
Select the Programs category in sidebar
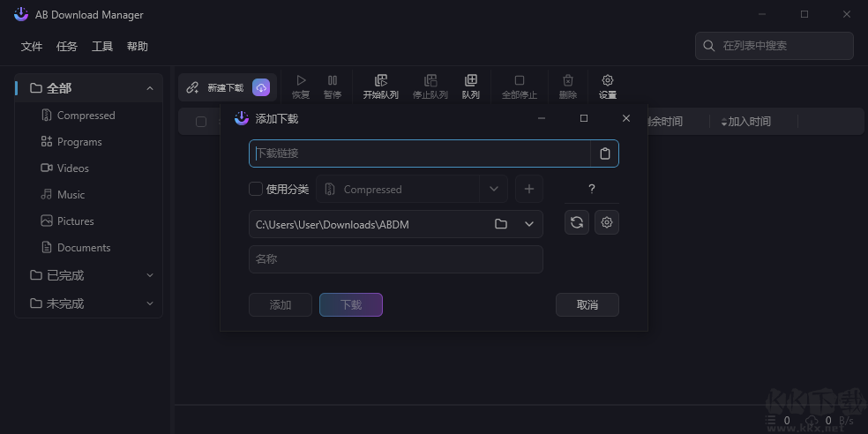pyautogui.click(x=88, y=142)
